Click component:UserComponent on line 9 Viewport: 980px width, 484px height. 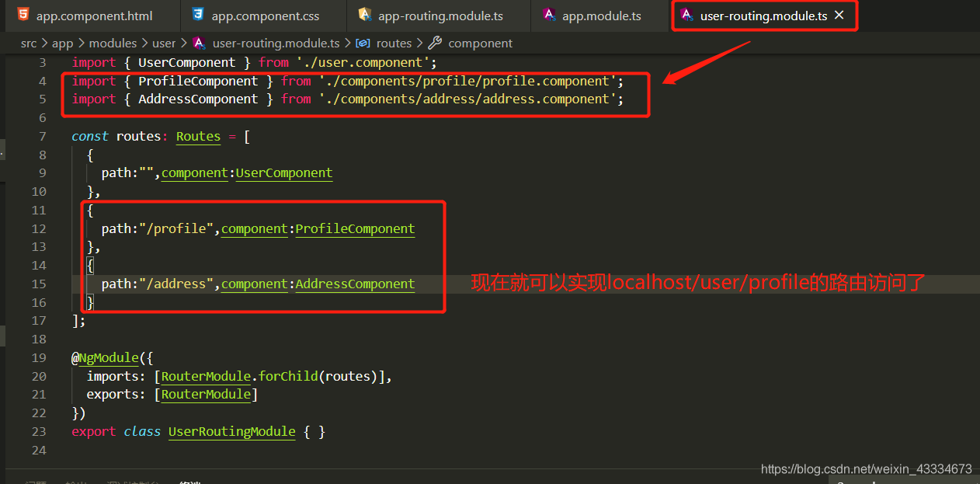point(247,173)
